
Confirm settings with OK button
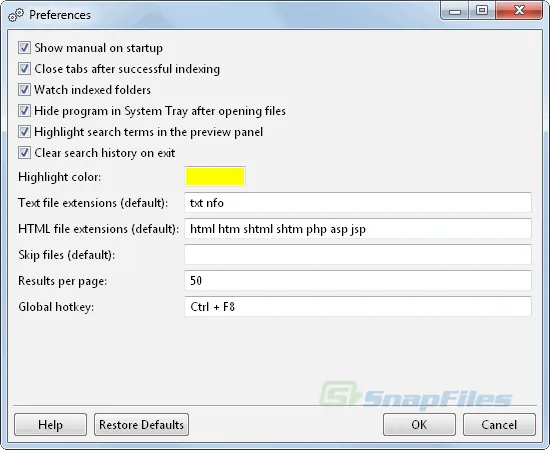[x=420, y=425]
